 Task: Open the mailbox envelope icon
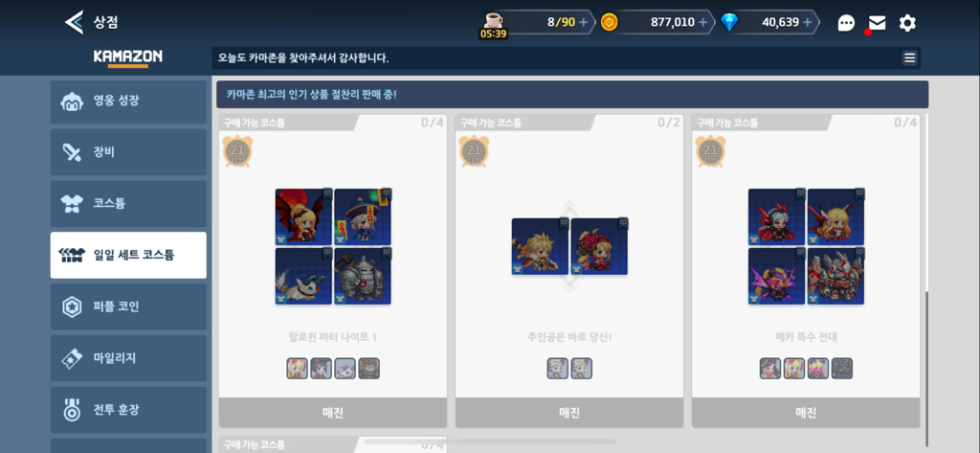(x=877, y=23)
